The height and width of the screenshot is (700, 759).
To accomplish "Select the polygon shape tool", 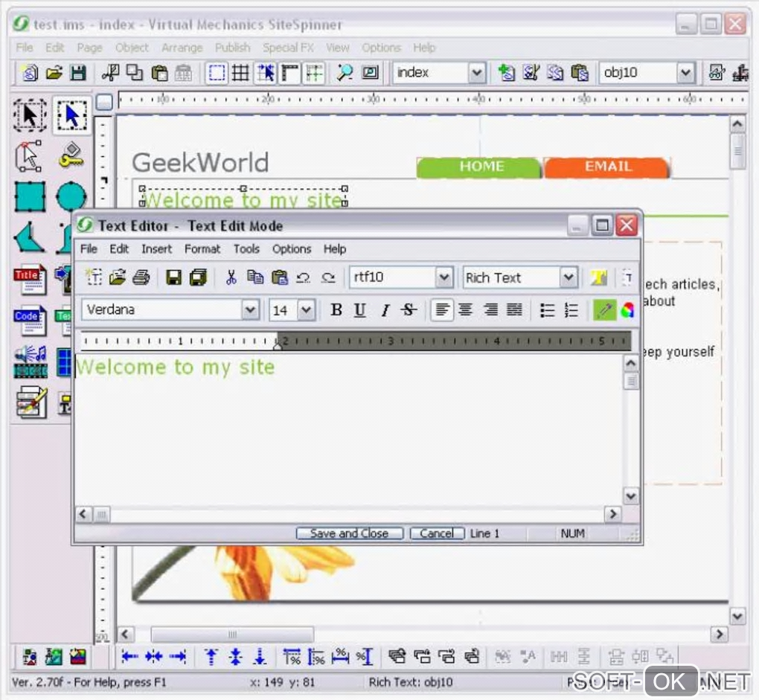I will click(30, 237).
